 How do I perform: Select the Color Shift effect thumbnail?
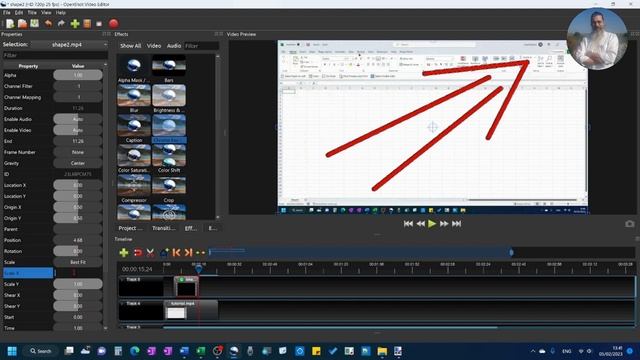click(x=169, y=156)
